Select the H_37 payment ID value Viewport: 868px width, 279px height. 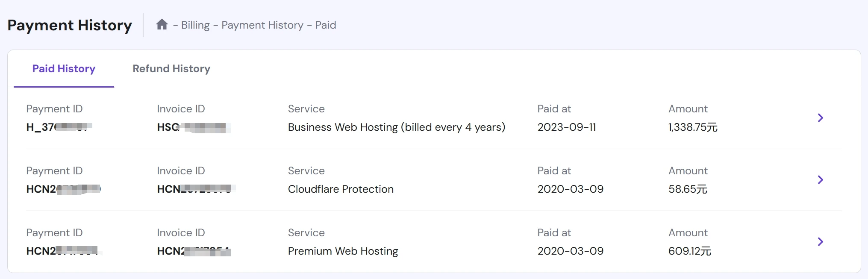(x=59, y=127)
